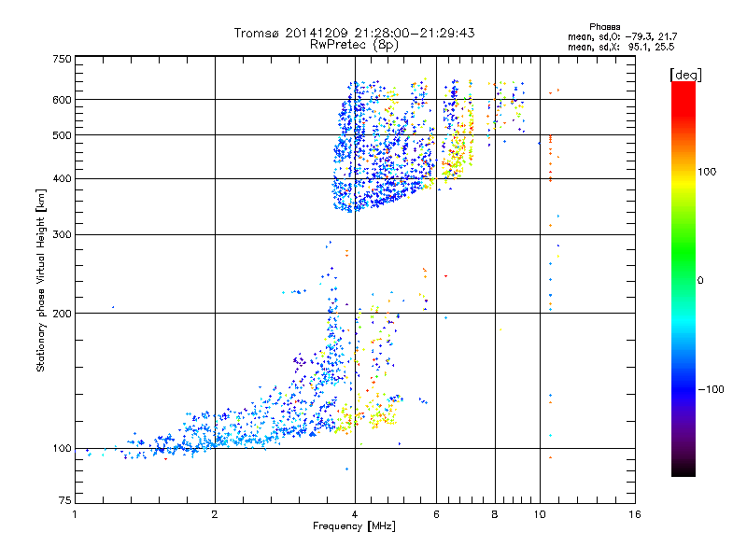Click the 75 height tick label
Viewport: 747px width, 560px height.
(x=65, y=500)
